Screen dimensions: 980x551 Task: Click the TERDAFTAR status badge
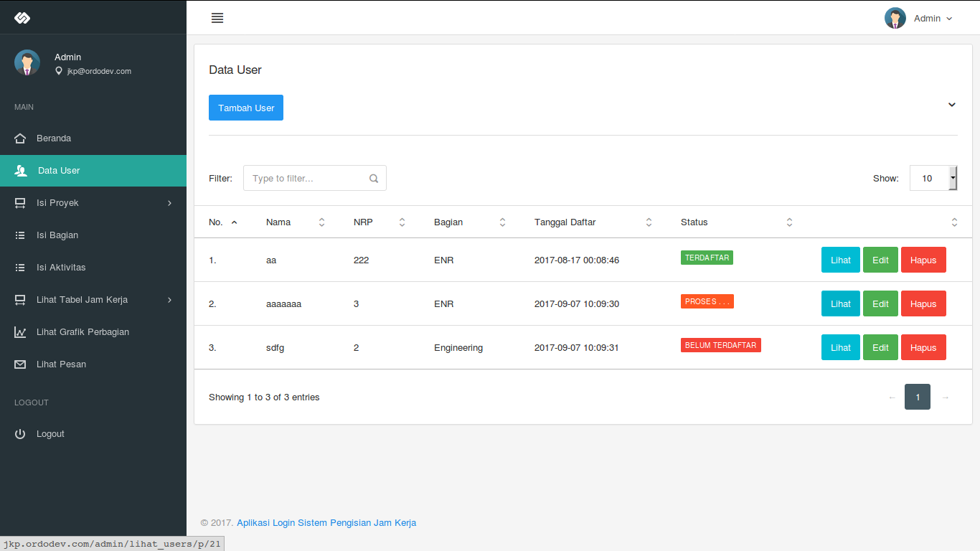707,258
